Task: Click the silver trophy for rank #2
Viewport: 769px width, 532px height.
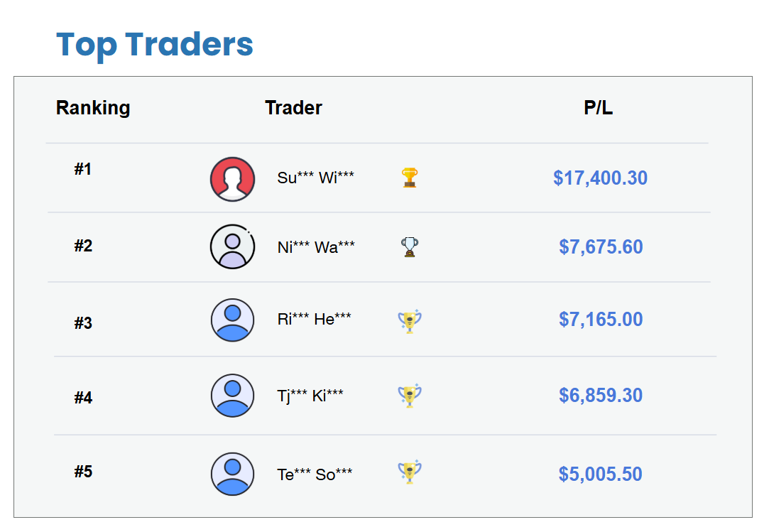Action: coord(410,247)
